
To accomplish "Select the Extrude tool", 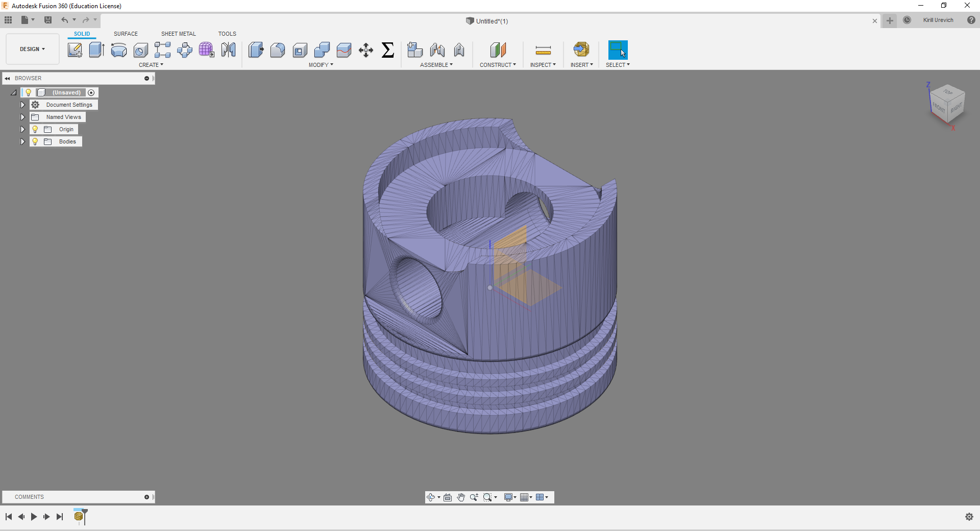I will tap(96, 50).
